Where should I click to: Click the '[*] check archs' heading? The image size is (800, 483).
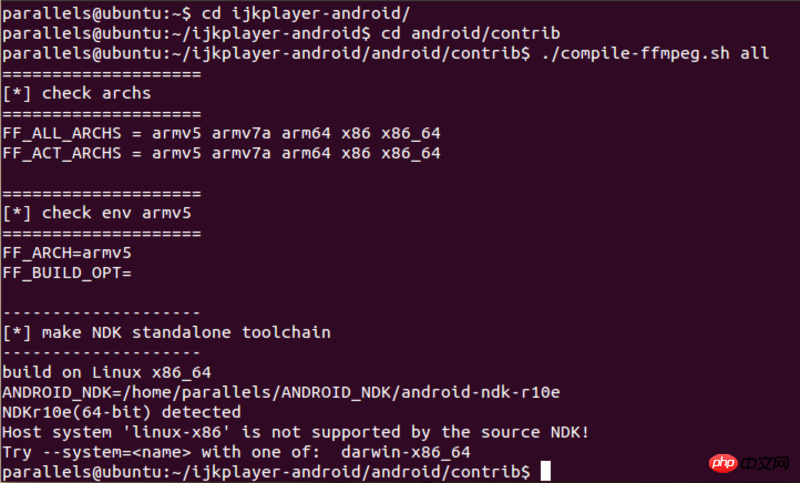pyautogui.click(x=77, y=93)
